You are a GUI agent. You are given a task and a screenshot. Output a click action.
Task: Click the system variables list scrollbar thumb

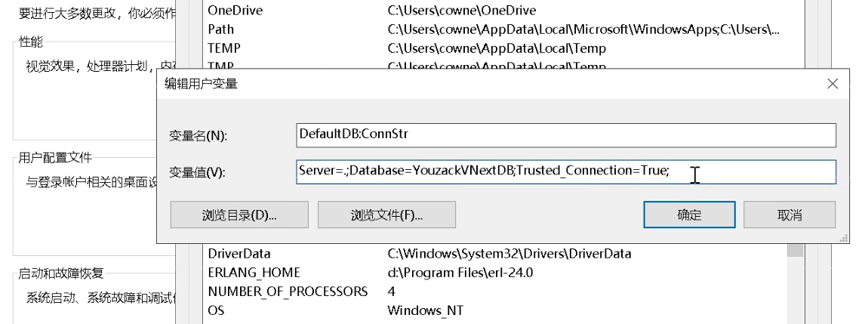coord(796,250)
